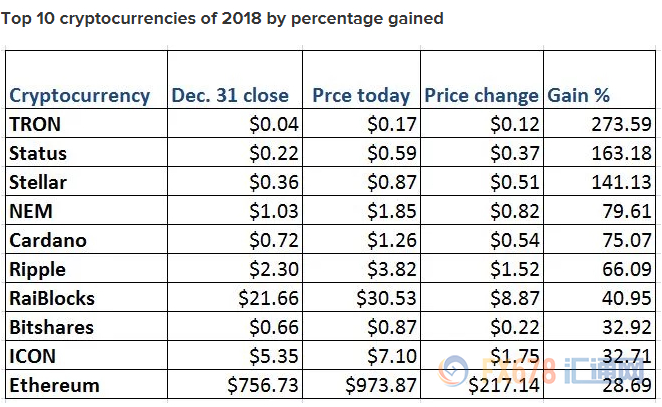Click the TRON row label

point(34,125)
